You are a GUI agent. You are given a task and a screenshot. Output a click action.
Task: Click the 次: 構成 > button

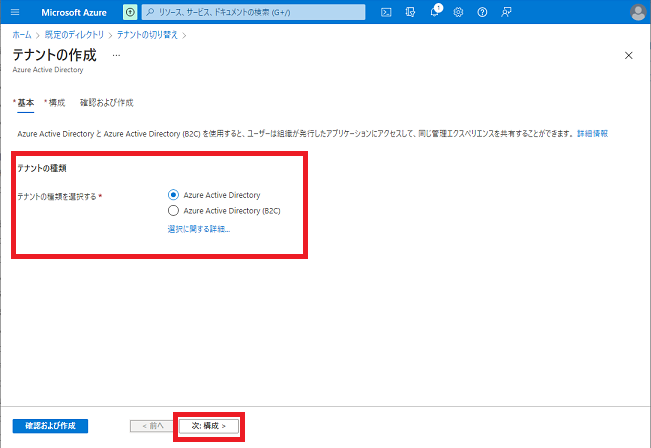pos(208,426)
